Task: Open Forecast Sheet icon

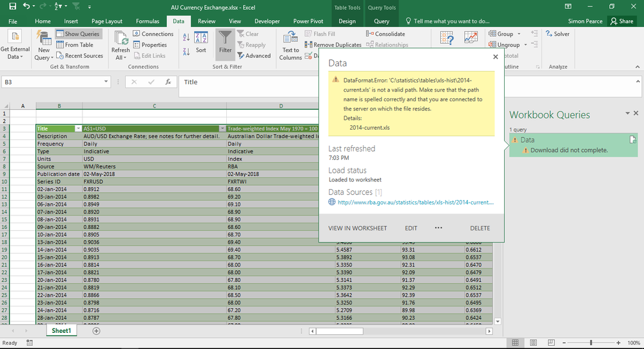Action: point(471,37)
